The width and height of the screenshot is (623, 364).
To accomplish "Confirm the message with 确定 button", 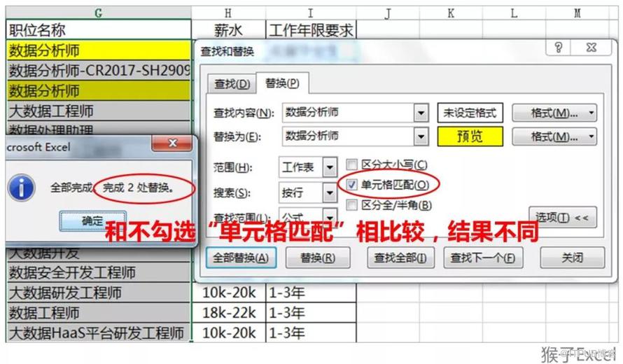I will tap(92, 221).
